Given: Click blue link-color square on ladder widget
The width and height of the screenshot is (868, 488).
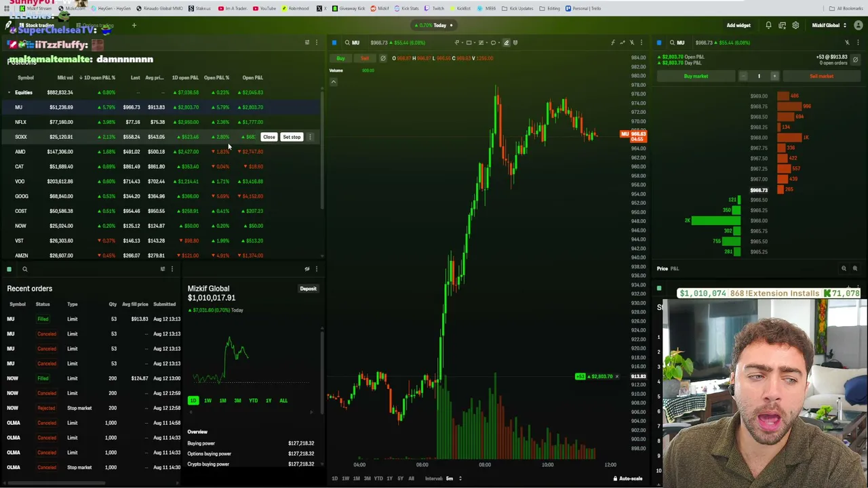Looking at the screenshot, I should [x=658, y=43].
